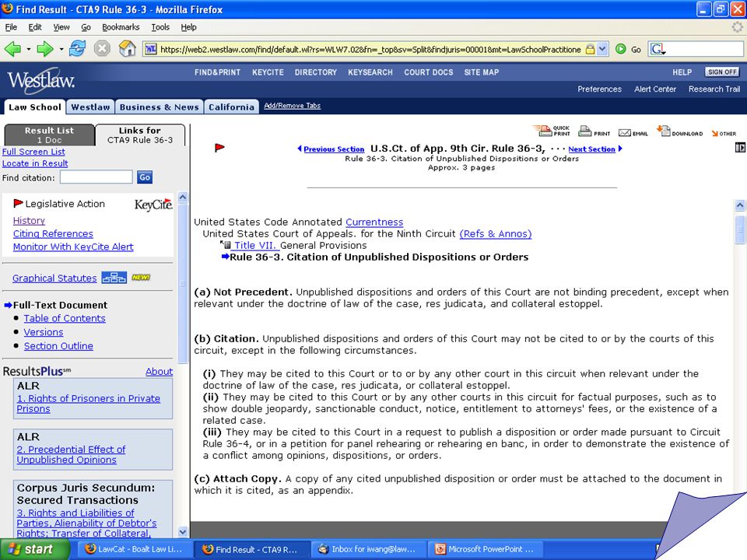Switch to the Result List tab
Screen dimensions: 747x560
[x=50, y=135]
